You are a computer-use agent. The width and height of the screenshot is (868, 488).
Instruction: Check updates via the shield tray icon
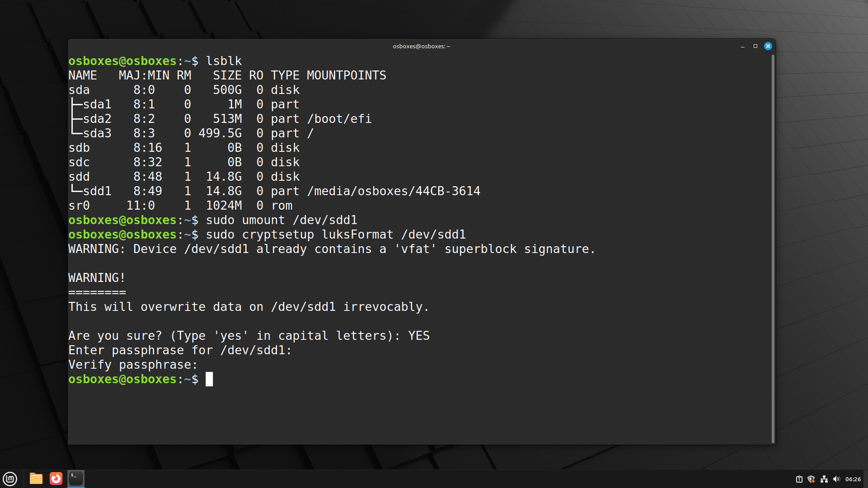click(811, 479)
